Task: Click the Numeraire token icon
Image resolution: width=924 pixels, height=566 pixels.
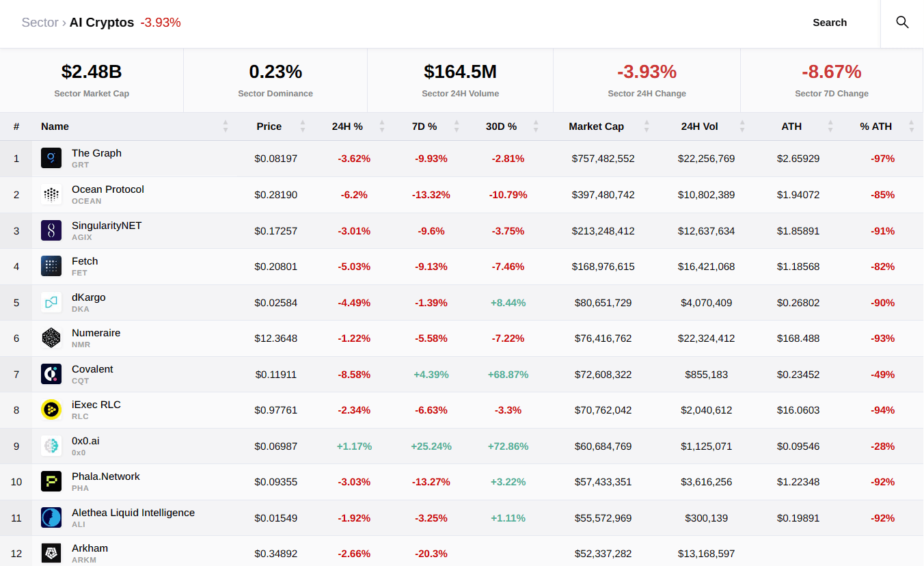Action: tap(51, 338)
